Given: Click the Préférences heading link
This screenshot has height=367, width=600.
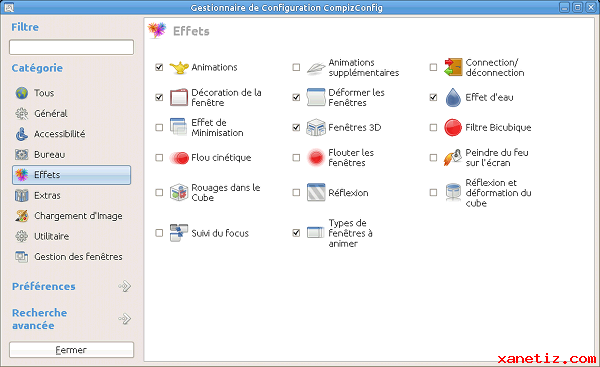Looking at the screenshot, I should [x=44, y=286].
